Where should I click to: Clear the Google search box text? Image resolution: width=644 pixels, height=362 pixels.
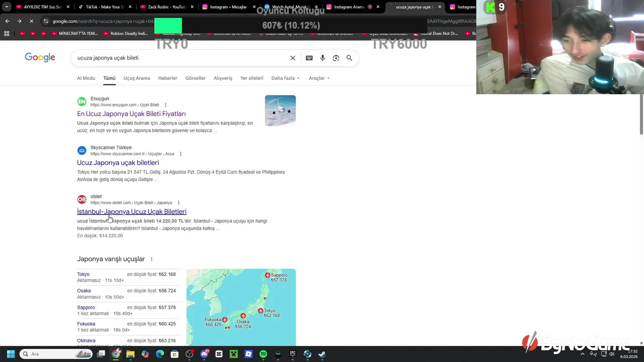[x=293, y=58]
